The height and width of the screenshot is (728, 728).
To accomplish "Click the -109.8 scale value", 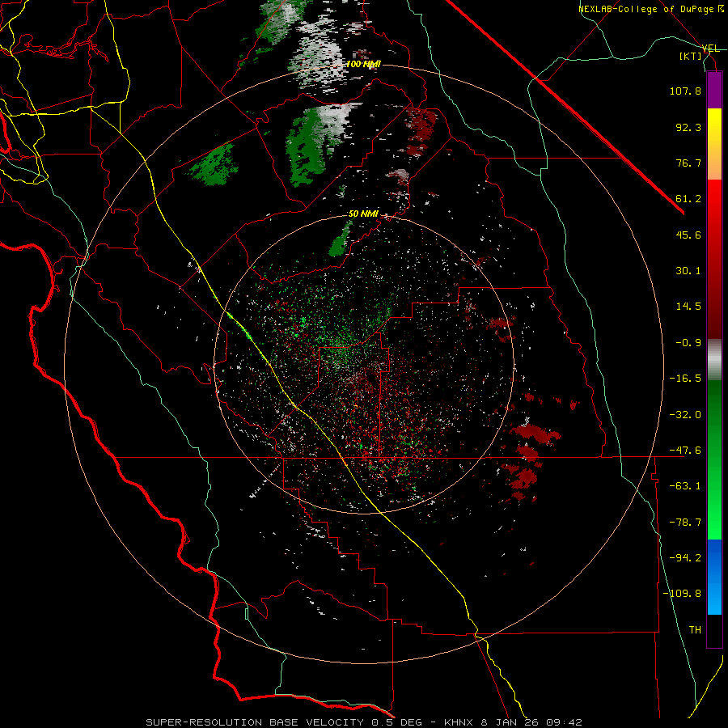I will [682, 594].
